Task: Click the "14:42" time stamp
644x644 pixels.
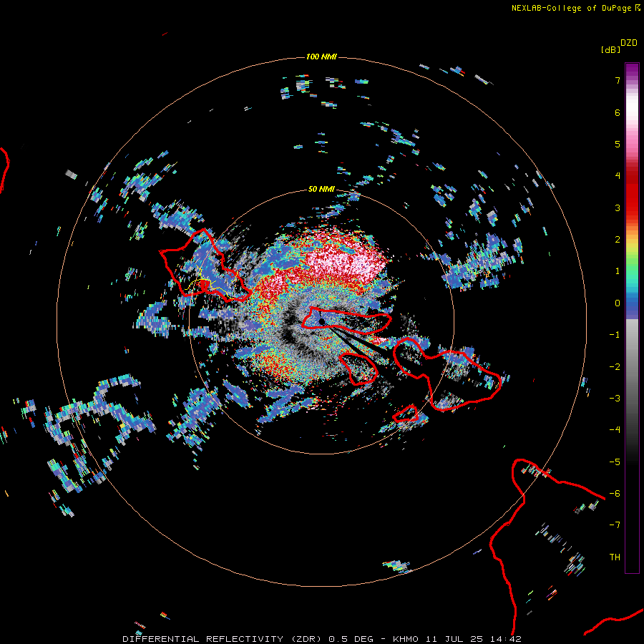Action: (x=506, y=639)
